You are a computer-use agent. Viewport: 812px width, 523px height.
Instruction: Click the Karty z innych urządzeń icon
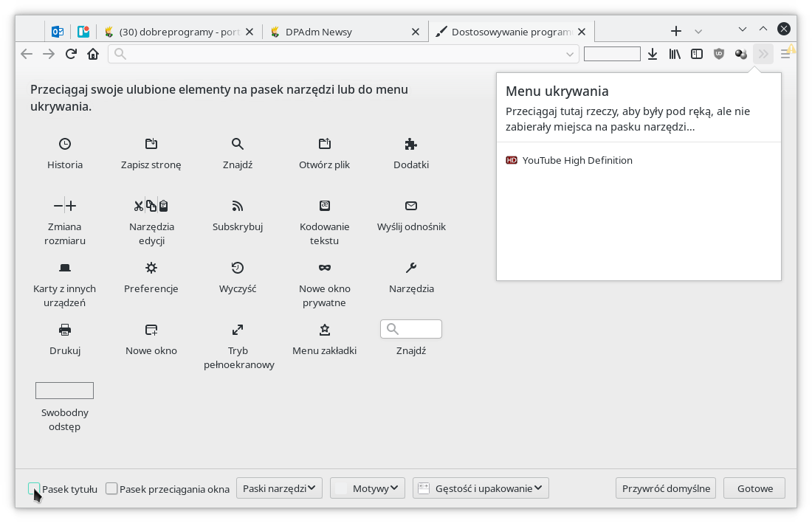65,268
